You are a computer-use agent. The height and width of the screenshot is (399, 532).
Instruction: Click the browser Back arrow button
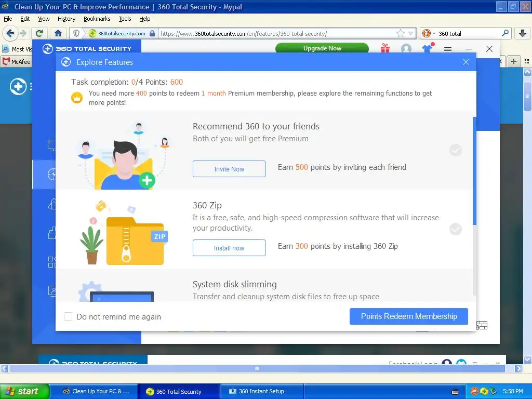pyautogui.click(x=10, y=33)
